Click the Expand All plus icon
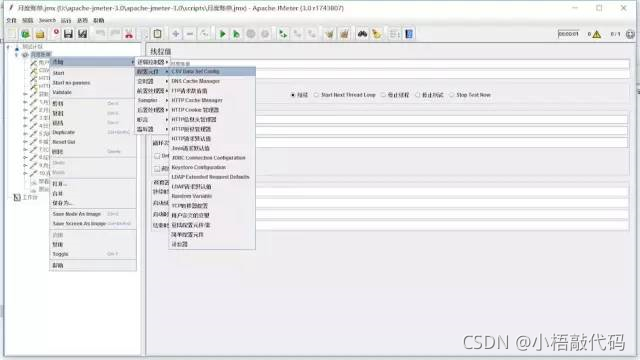 pos(176,34)
